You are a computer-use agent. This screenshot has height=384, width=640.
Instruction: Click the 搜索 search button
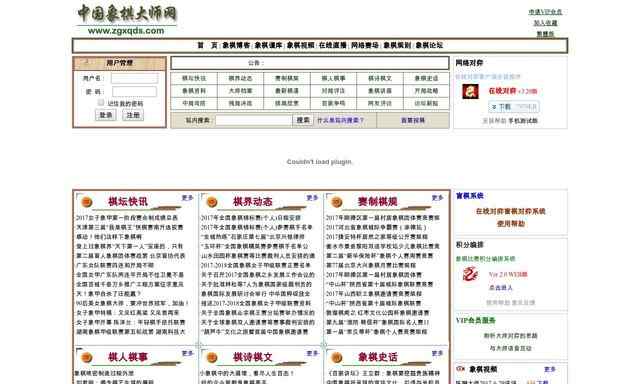pos(303,120)
